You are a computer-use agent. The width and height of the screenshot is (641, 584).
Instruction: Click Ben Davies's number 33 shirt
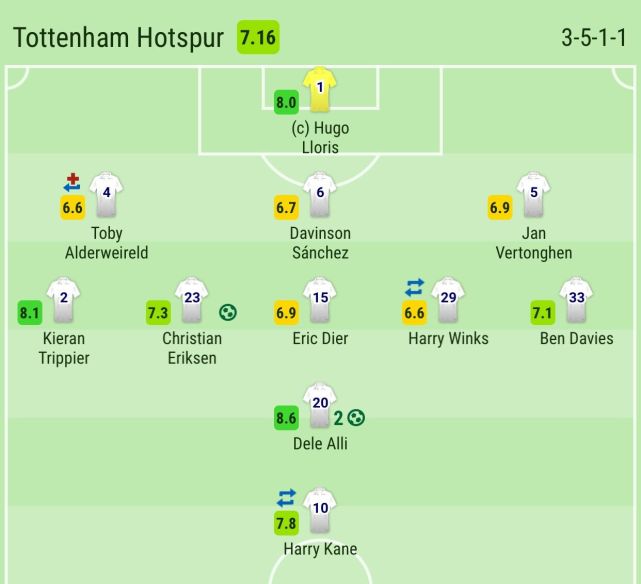(x=577, y=301)
